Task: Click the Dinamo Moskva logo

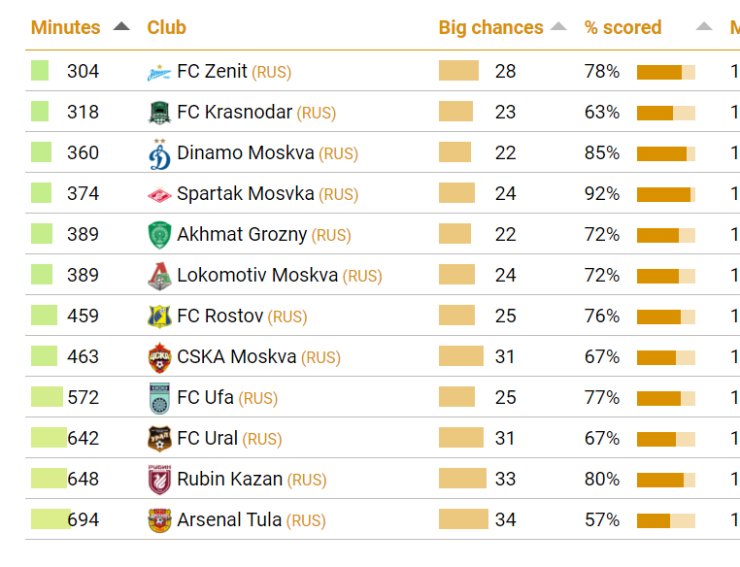Action: point(160,154)
